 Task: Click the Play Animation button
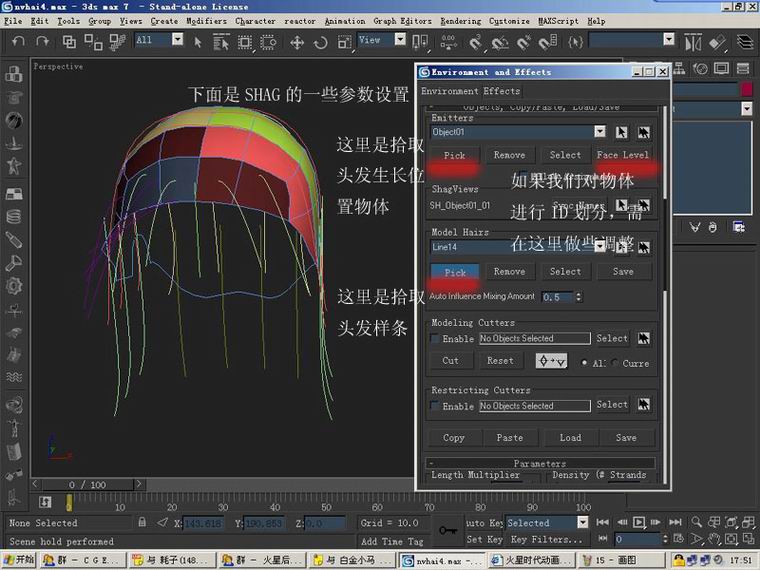coord(639,522)
